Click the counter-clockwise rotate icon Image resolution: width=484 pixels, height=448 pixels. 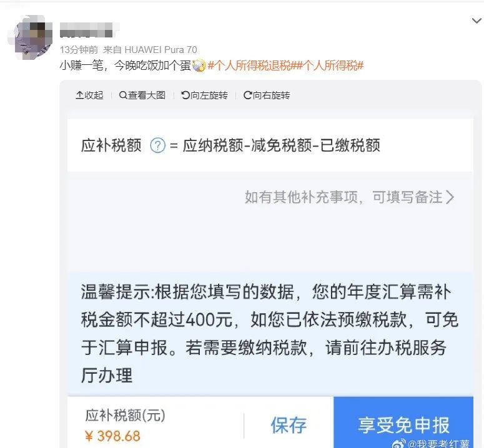pyautogui.click(x=185, y=95)
